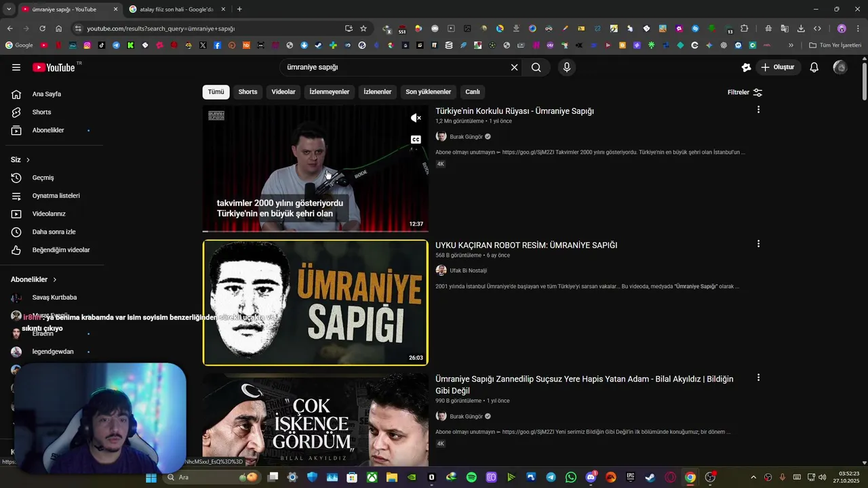Open the notifications bell
868x488 pixels.
(x=814, y=67)
